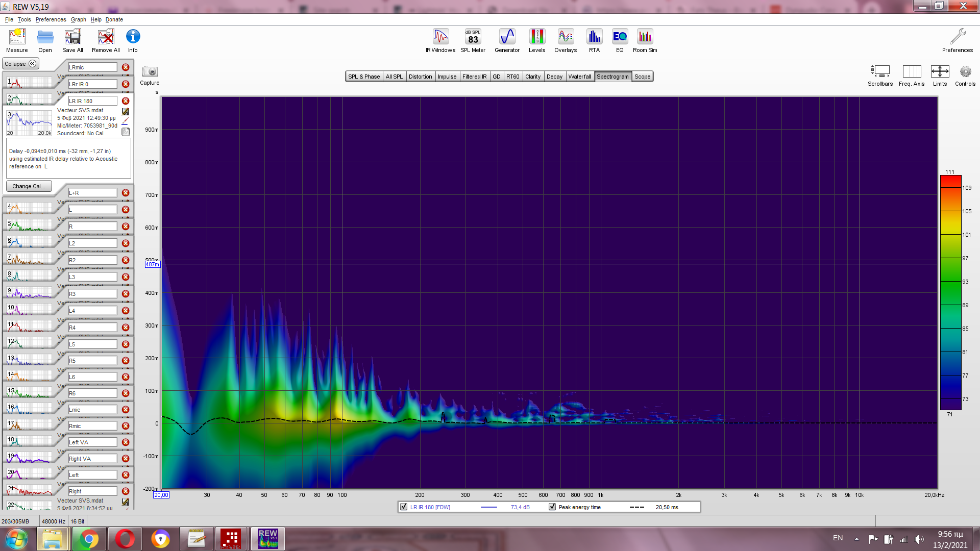Open the Graph menu
The image size is (980, 551).
[78, 19]
